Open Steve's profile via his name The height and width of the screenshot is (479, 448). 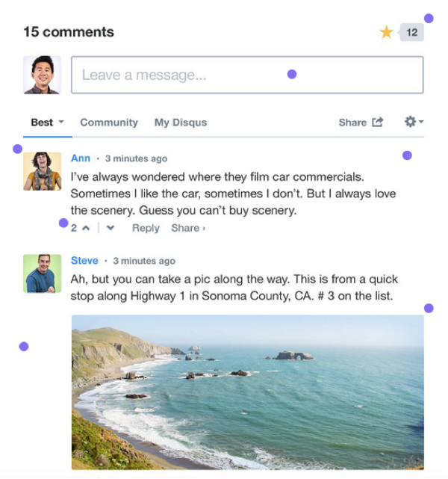[84, 261]
